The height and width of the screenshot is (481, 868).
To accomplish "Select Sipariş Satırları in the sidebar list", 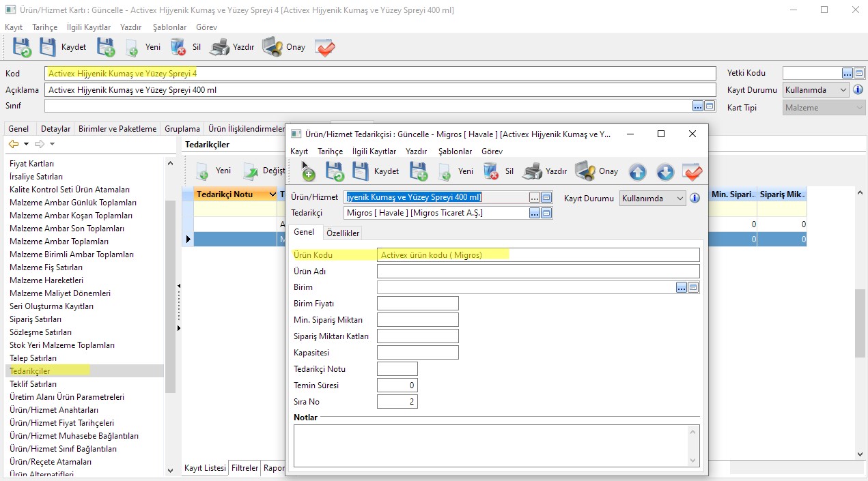I will [x=36, y=319].
